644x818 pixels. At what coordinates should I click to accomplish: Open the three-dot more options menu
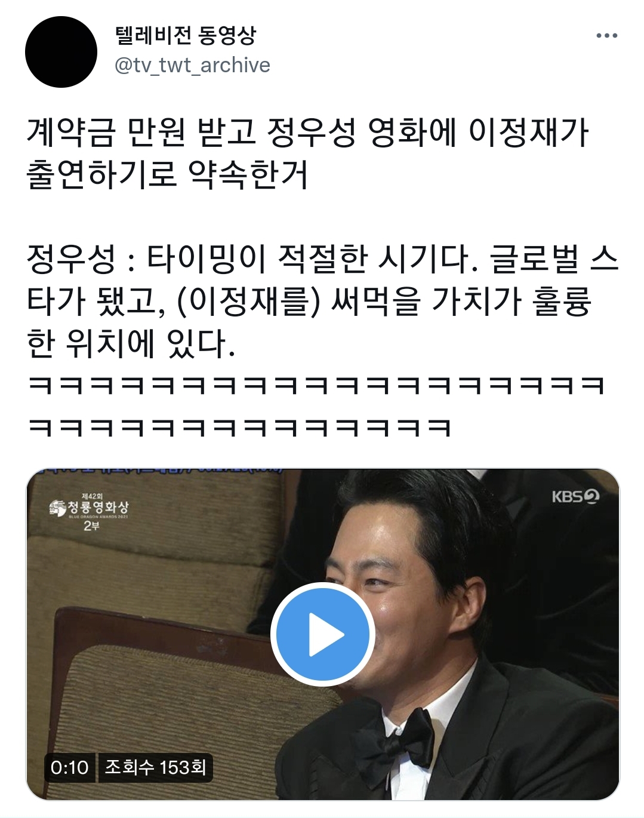(x=606, y=36)
